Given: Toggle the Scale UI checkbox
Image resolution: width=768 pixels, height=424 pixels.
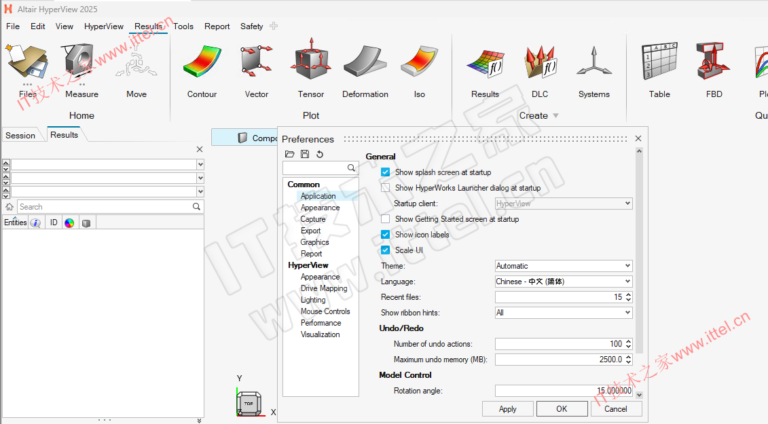Looking at the screenshot, I should point(386,250).
